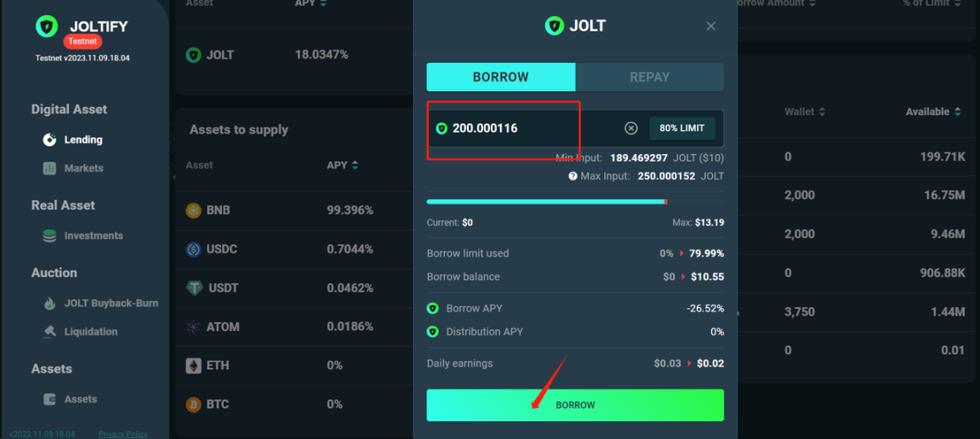
Task: Open the Assets wallet icon
Action: click(x=49, y=399)
